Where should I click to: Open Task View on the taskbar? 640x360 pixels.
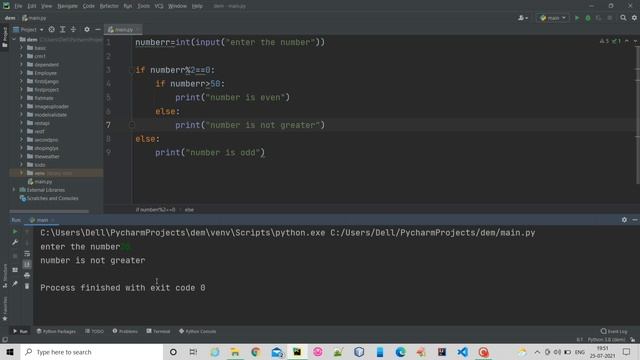point(193,352)
